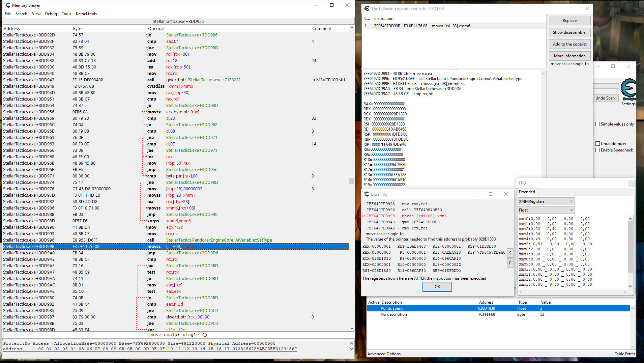Screen dimensions: 644x363
Task: Click the Address column header in disassembler
Action: tap(37, 29)
